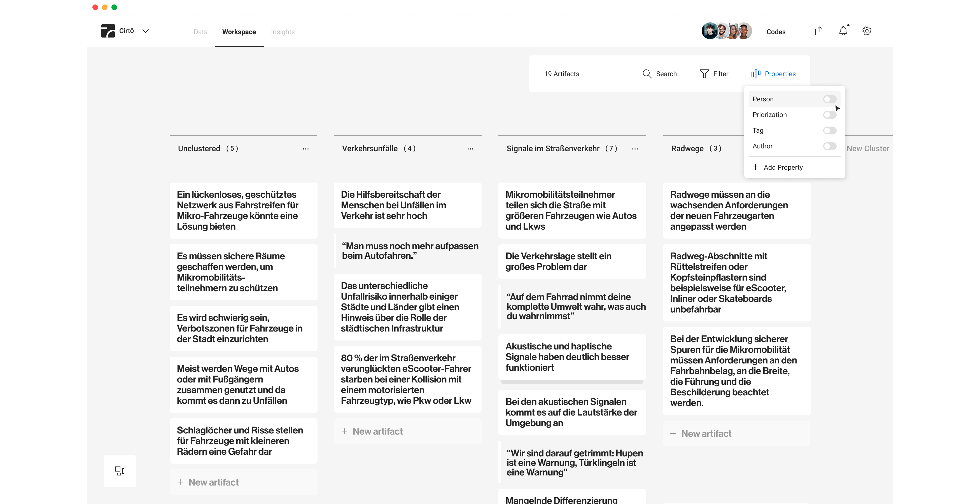
Task: Add New artifact in Radwege column
Action: click(x=736, y=434)
